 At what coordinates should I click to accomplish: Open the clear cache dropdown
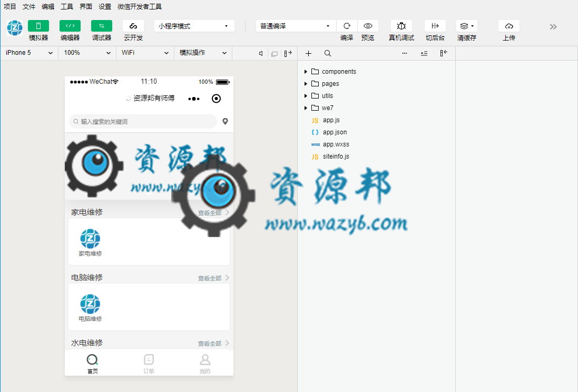(x=467, y=26)
